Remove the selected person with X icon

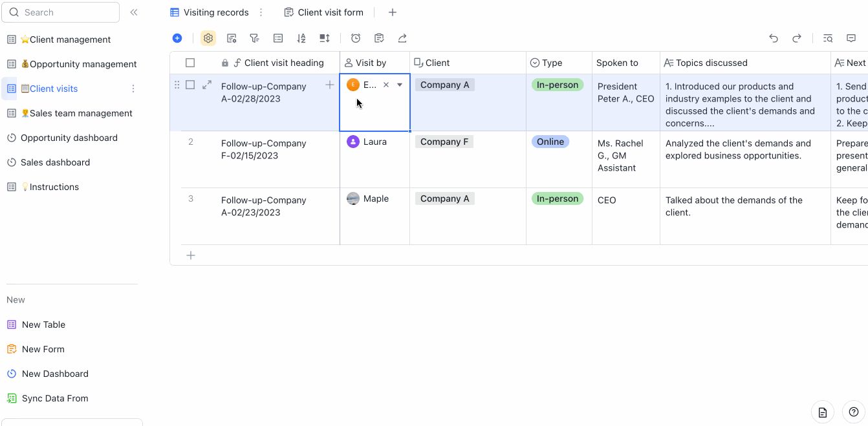tap(386, 85)
